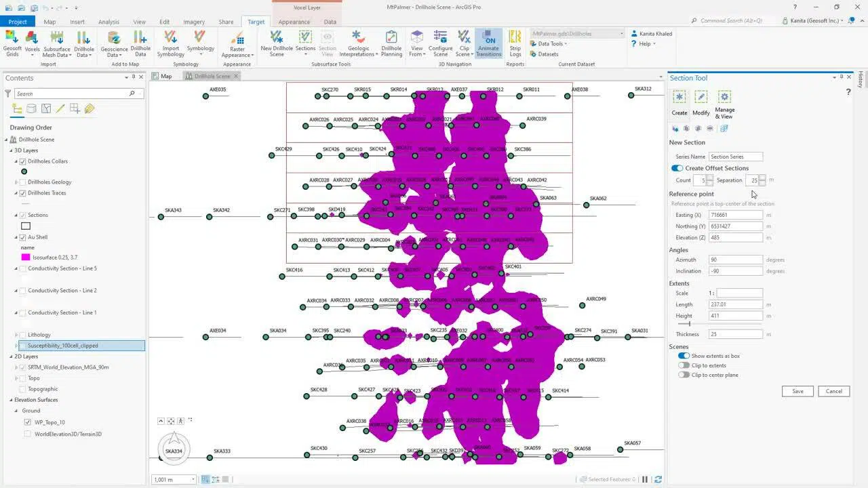Select the Susceptibility_100cell_clipped layer
This screenshot has width=868, height=488.
coord(81,346)
